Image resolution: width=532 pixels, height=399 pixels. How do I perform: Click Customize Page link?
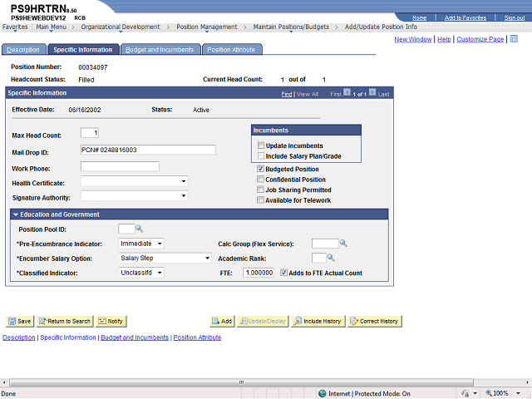point(480,39)
